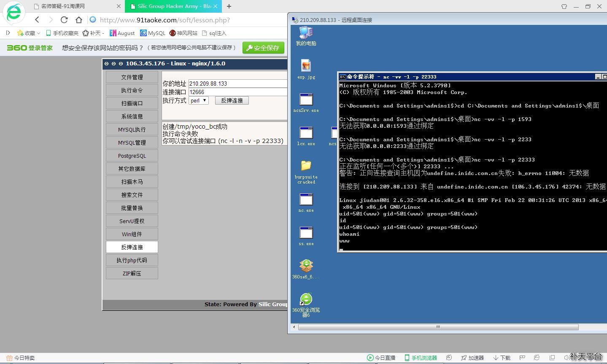
Task: Expand the 收藏 dropdown chevron
Action: pyautogui.click(x=38, y=33)
